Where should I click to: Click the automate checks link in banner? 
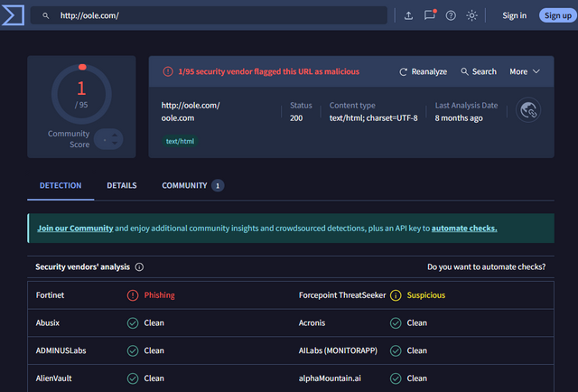tap(464, 229)
